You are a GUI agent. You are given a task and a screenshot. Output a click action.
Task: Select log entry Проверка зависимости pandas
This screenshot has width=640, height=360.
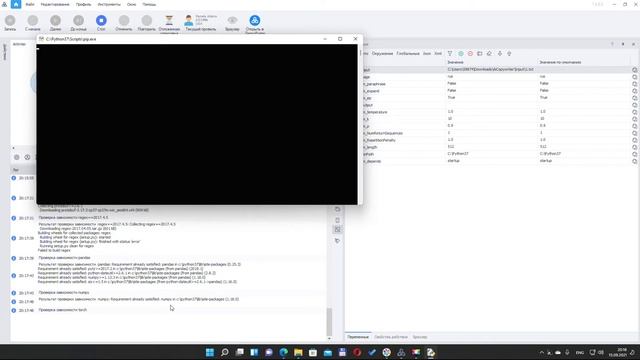coord(64,258)
